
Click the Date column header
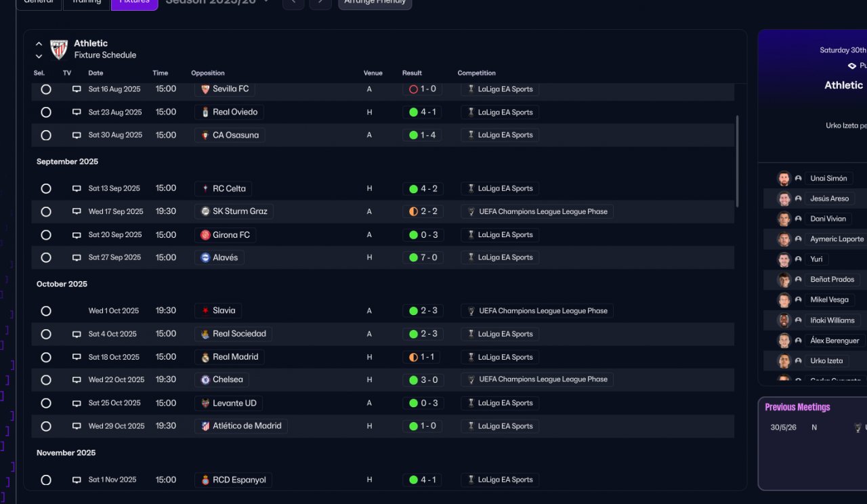pyautogui.click(x=96, y=73)
